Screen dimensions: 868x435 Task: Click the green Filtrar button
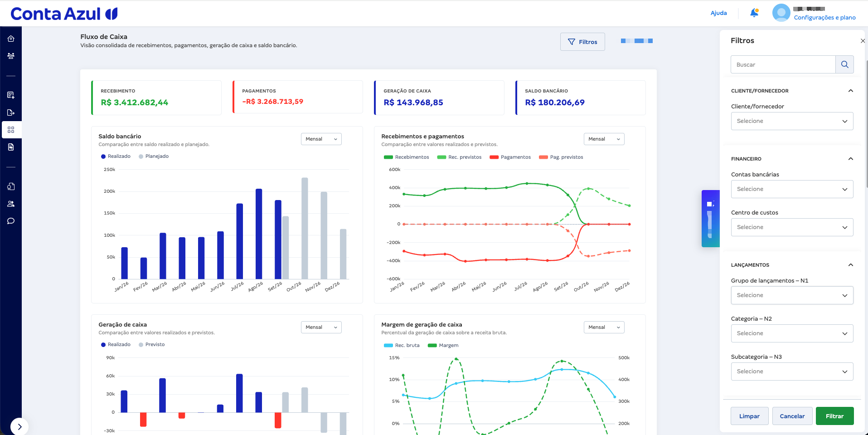coord(834,416)
